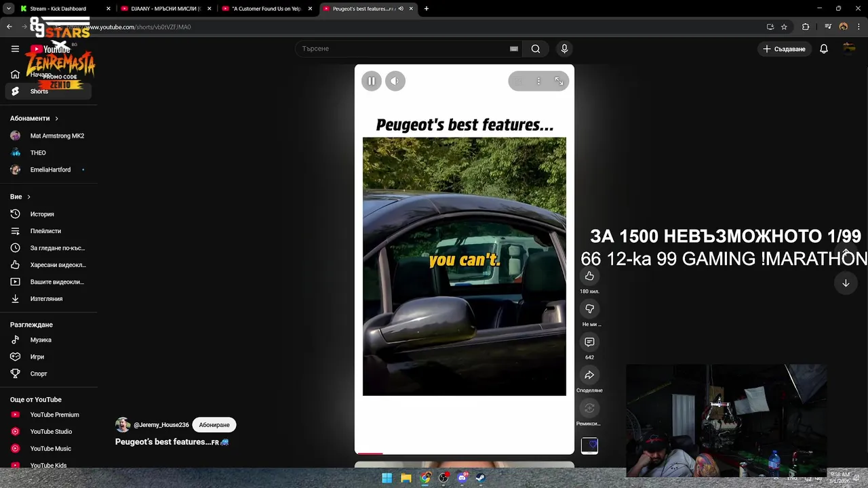This screenshot has width=868, height=488.
Task: Open YouTube hamburger guide menu
Action: [x=15, y=49]
